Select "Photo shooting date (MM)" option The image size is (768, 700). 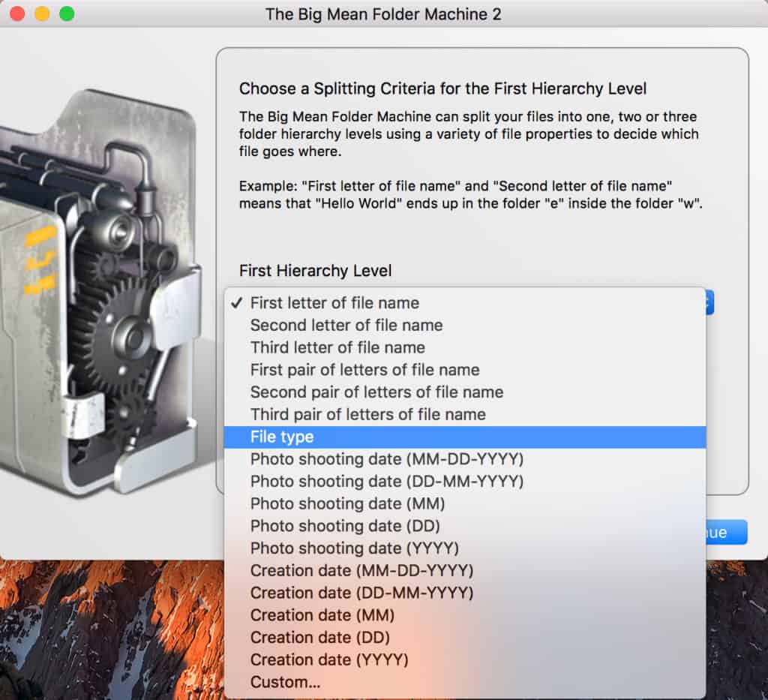pyautogui.click(x=347, y=503)
